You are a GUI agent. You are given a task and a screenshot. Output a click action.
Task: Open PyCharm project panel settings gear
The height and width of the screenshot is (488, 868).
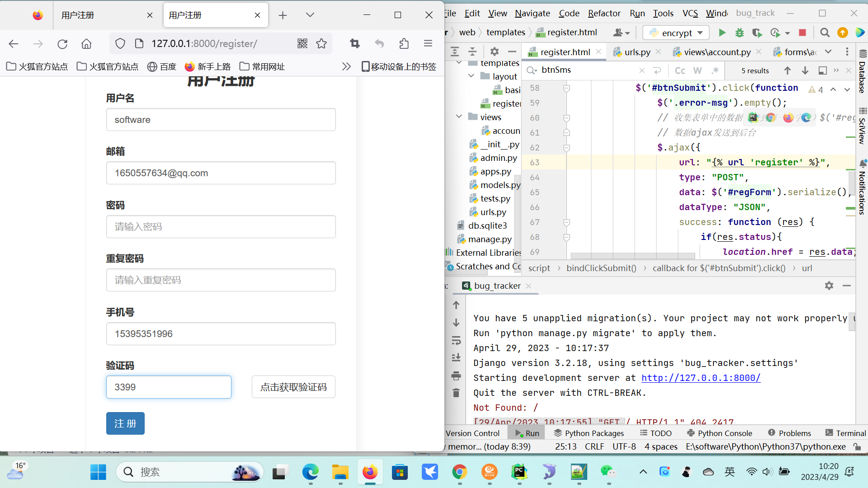(495, 52)
